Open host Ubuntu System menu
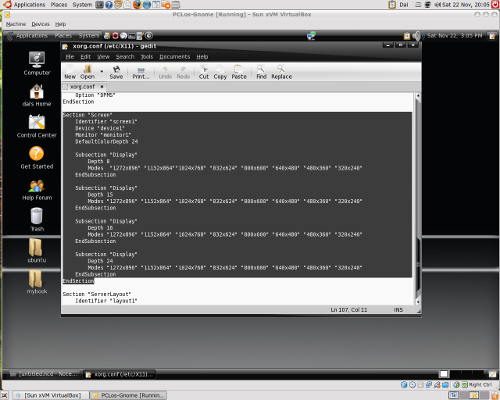 tap(82, 5)
